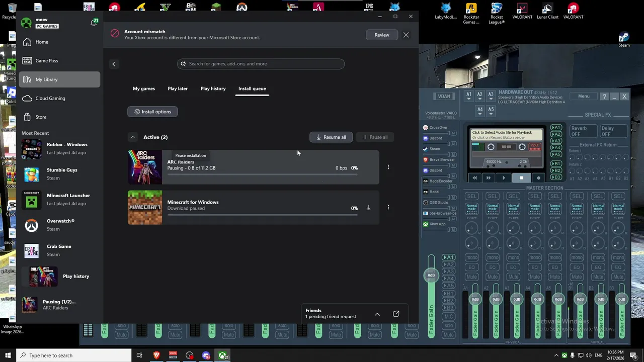644x362 pixels.
Task: Open Lunar Client desktop shortcut
Action: coord(547,11)
